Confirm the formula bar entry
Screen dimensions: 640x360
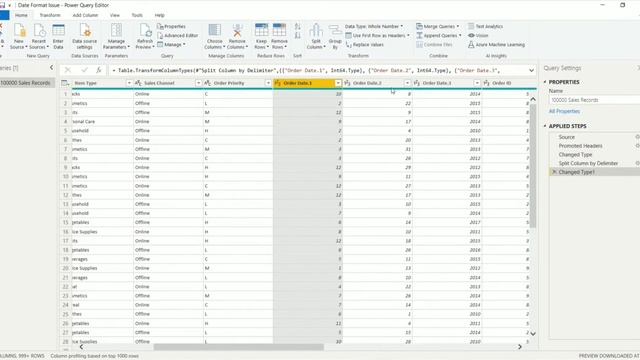[x=84, y=70]
